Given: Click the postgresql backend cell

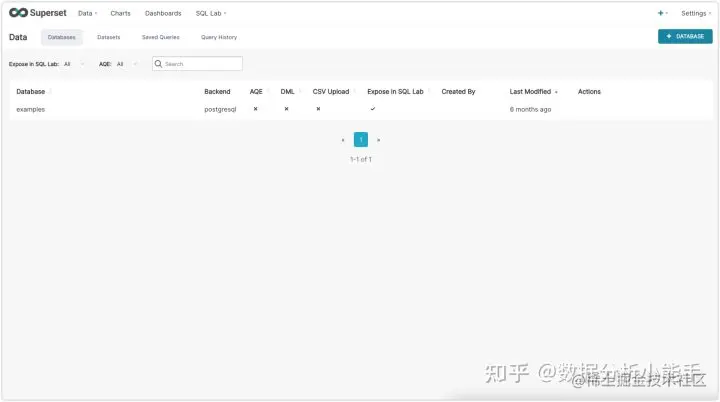Looking at the screenshot, I should pyautogui.click(x=220, y=109).
